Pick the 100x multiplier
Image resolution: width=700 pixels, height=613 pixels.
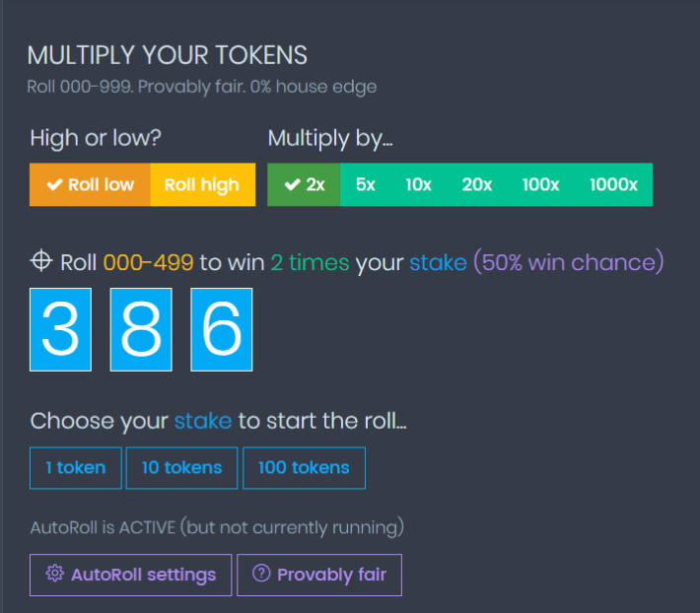click(540, 184)
